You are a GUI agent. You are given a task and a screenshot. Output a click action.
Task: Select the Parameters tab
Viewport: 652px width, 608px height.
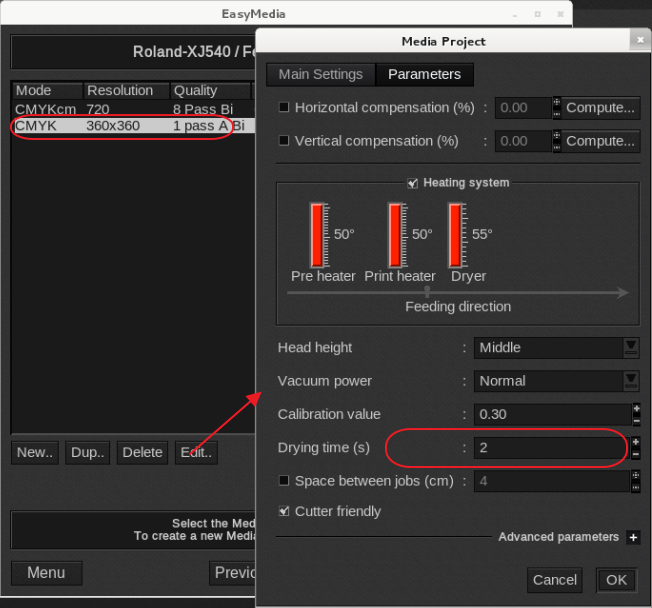click(x=424, y=74)
